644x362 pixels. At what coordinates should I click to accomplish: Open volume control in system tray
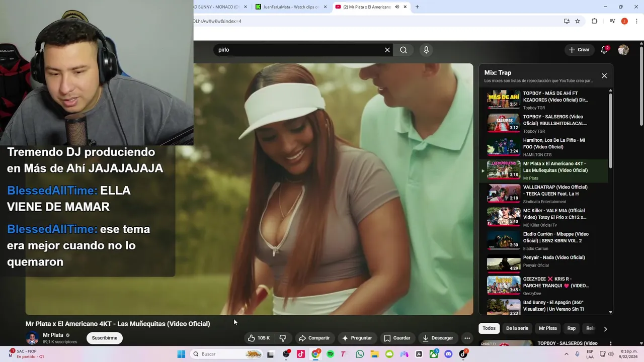[x=611, y=354]
